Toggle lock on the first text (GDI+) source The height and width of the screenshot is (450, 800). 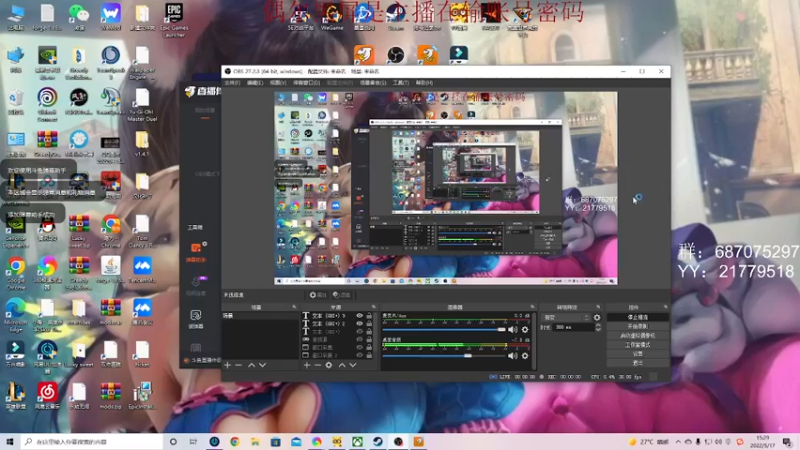tap(369, 316)
